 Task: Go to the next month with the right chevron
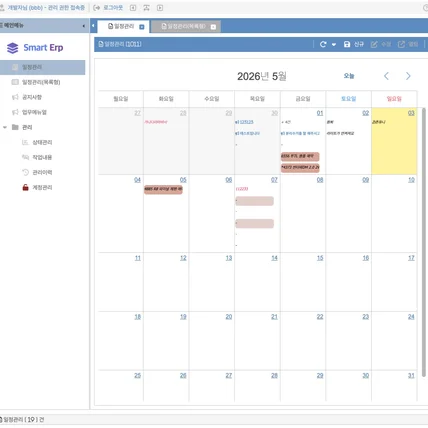pos(408,76)
